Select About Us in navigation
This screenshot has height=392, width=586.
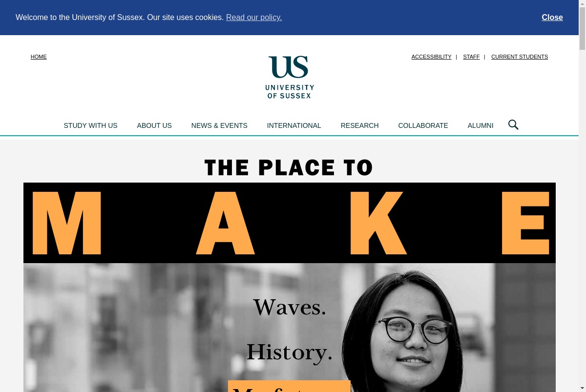click(x=154, y=125)
